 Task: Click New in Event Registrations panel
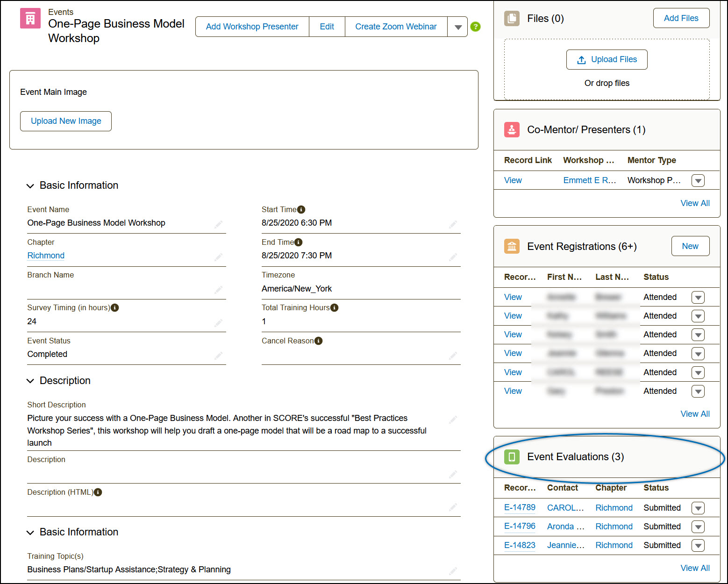[x=690, y=246]
